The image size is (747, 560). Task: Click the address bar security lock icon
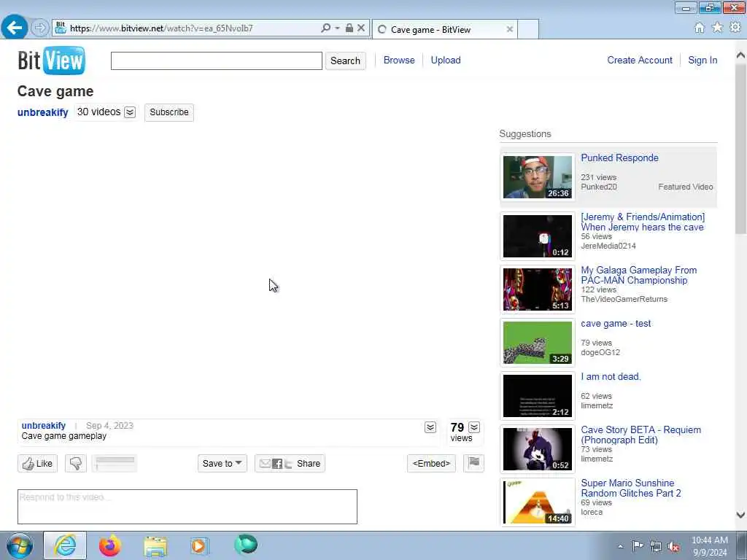[349, 28]
